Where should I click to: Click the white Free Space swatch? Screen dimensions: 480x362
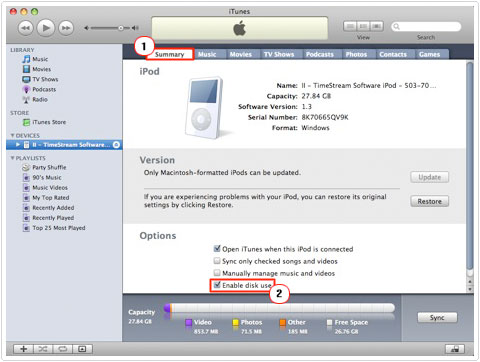pos(330,322)
